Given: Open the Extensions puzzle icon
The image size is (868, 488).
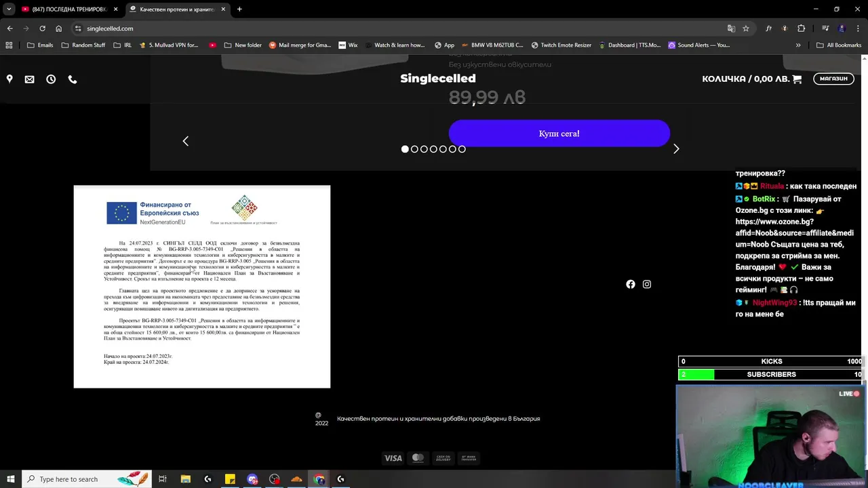Looking at the screenshot, I should [x=802, y=28].
